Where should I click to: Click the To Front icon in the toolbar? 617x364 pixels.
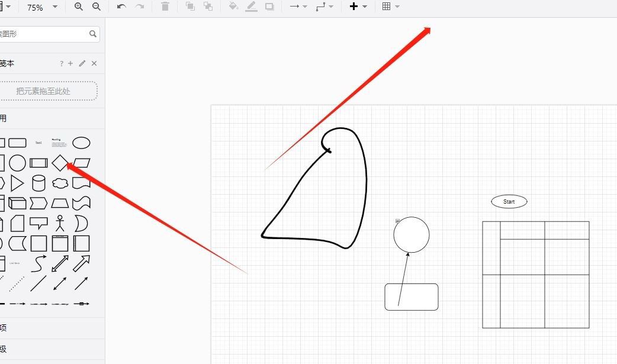point(189,7)
